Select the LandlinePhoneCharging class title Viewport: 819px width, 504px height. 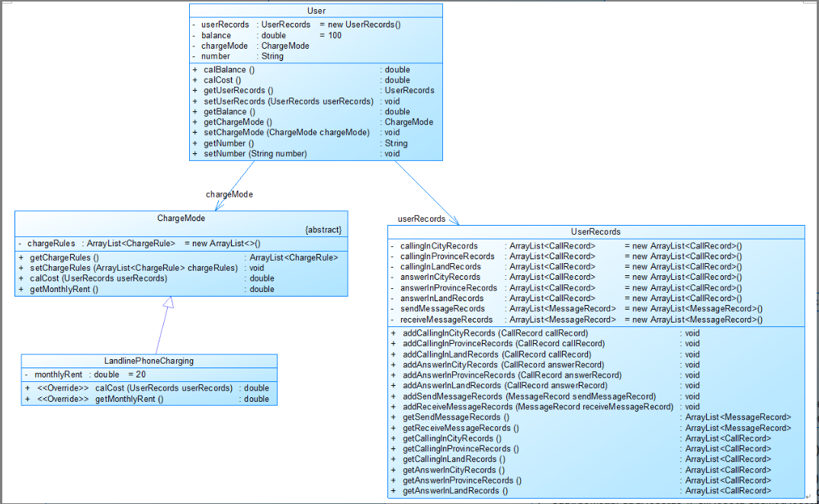(149, 361)
